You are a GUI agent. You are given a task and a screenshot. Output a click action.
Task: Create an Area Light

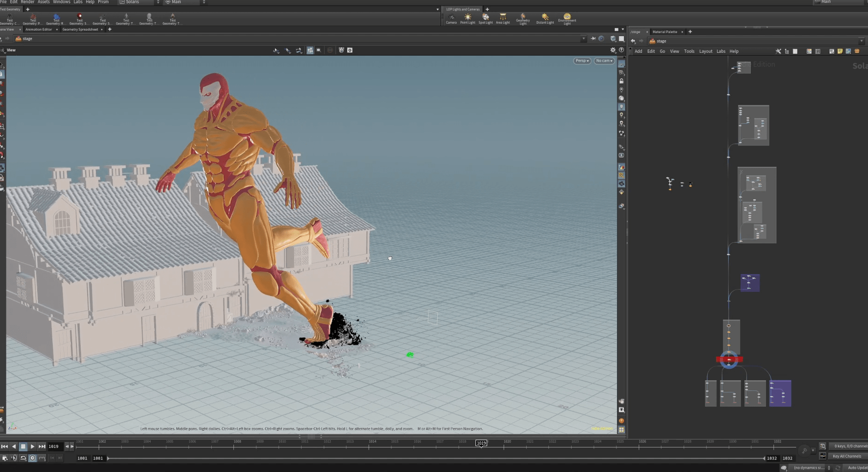503,19
